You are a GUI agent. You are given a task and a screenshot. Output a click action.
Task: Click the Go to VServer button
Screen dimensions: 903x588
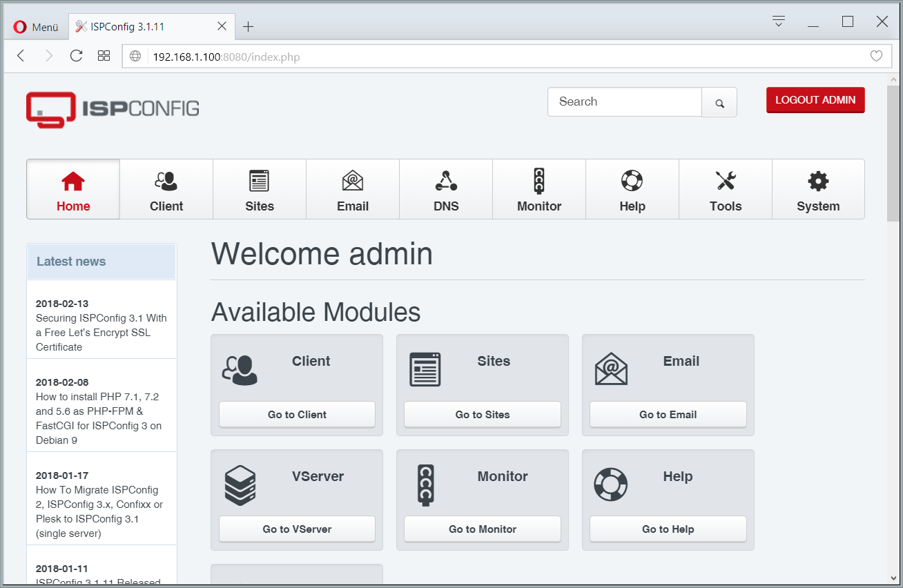(x=297, y=529)
